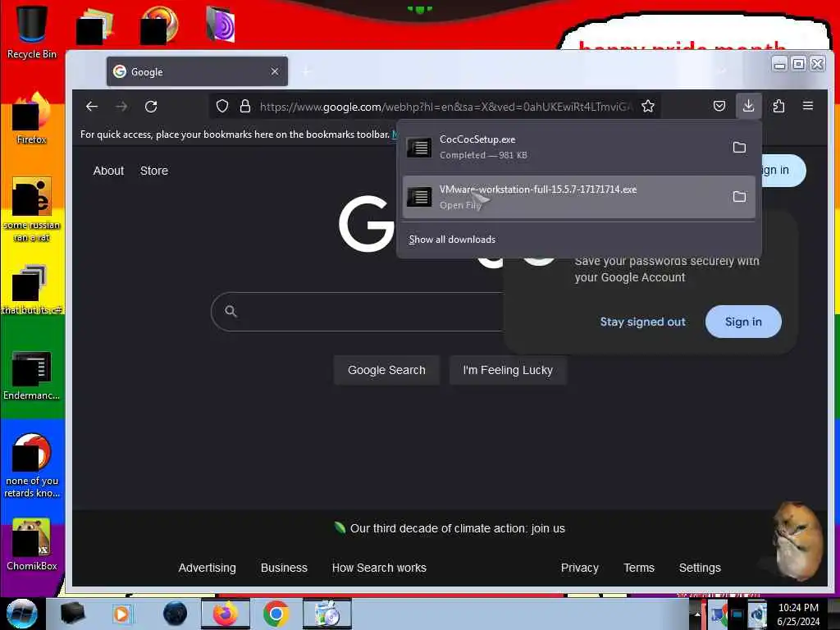Open the Windows Start orb

tap(21, 614)
